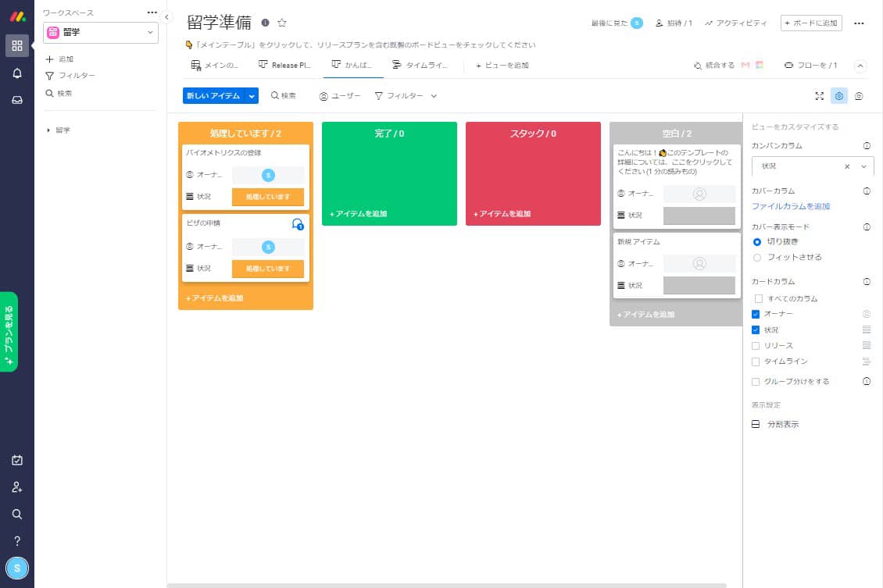Select 切り抜き cover display mode
883x588 pixels.
757,242
